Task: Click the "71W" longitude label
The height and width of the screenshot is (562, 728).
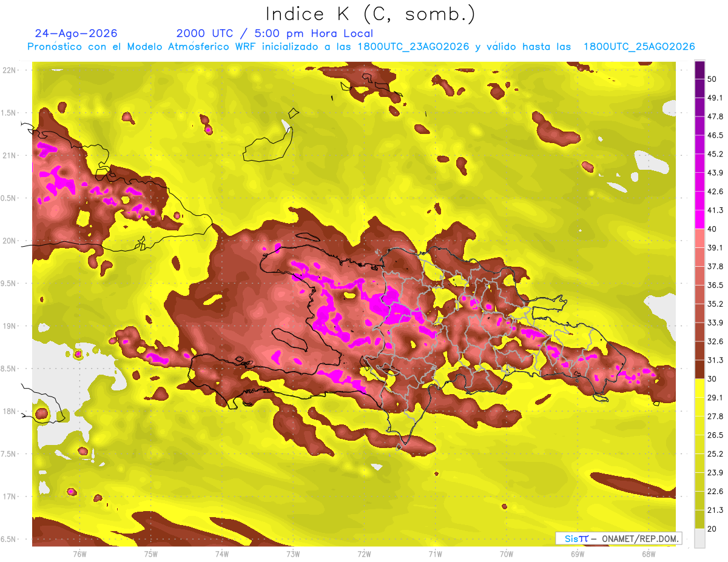Action: tap(435, 554)
